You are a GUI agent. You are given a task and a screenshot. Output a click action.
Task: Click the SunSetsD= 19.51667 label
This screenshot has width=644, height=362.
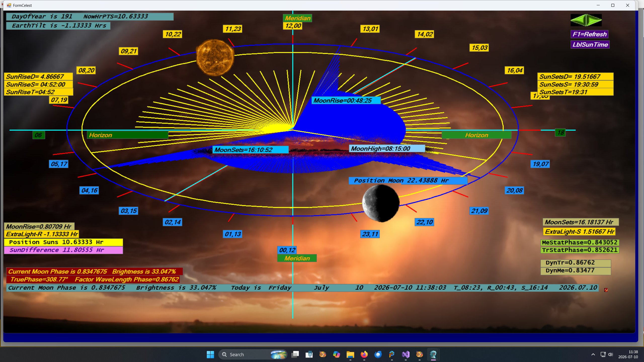575,76
